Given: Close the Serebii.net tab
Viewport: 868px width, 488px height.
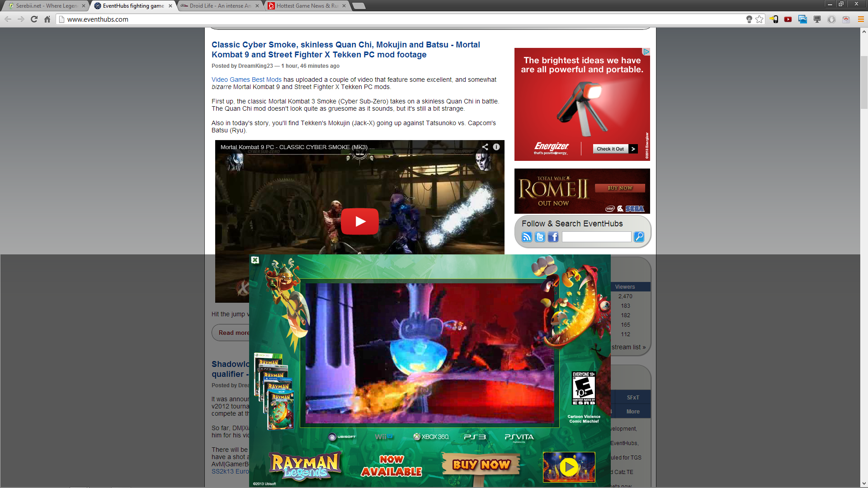Looking at the screenshot, I should [83, 6].
